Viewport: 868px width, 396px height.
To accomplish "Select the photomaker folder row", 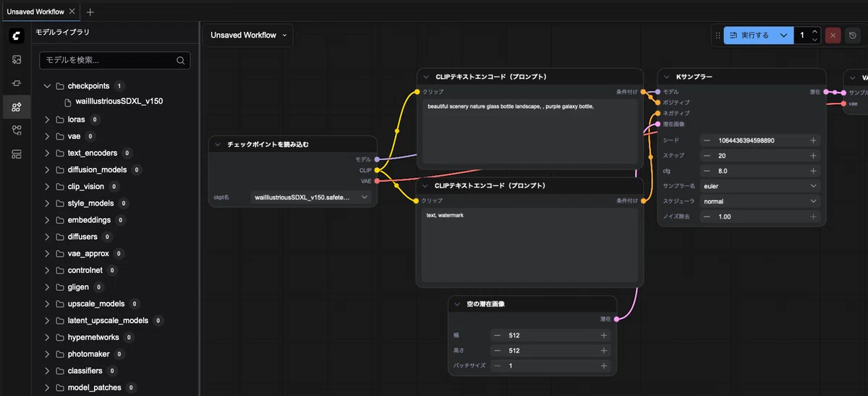I will pyautogui.click(x=116, y=354).
